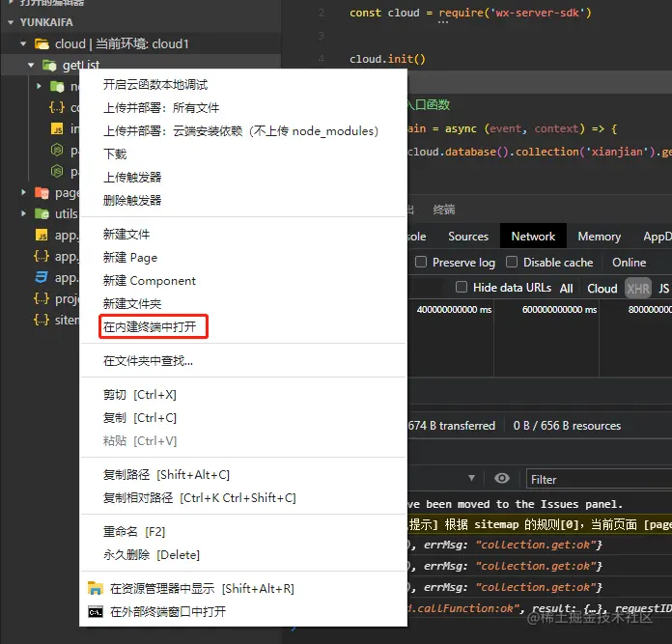Select 开启云函数本地调试 menu item
Screen dimensions: 672x644
click(243, 85)
